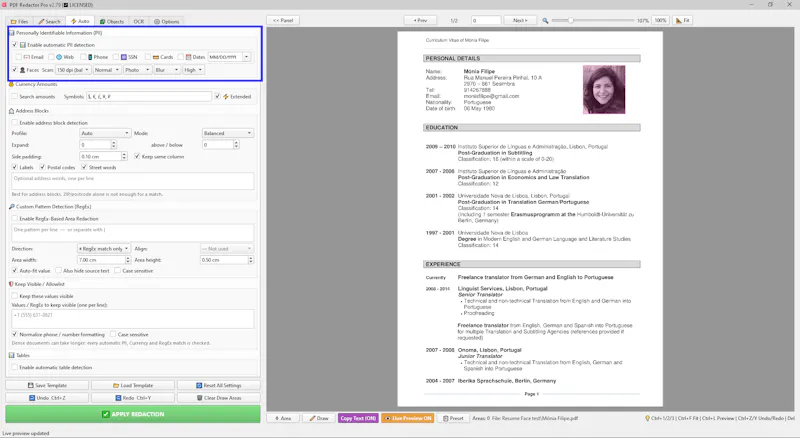Enable Web detection checkbox
800x438 pixels.
pyautogui.click(x=51, y=57)
